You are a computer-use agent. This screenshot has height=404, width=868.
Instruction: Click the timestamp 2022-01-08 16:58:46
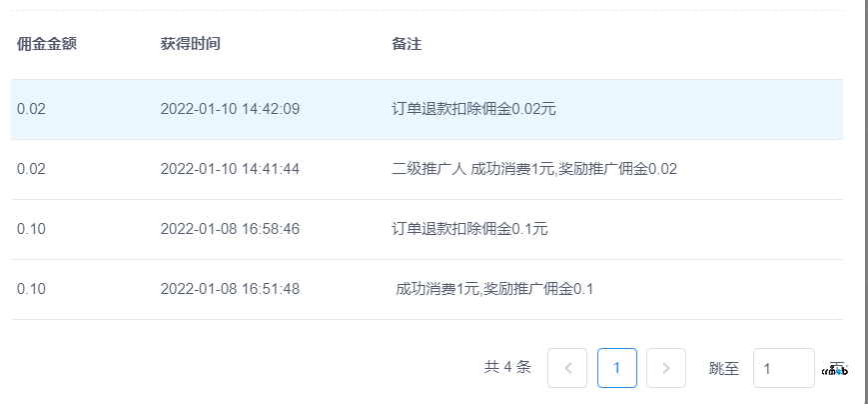coord(230,229)
